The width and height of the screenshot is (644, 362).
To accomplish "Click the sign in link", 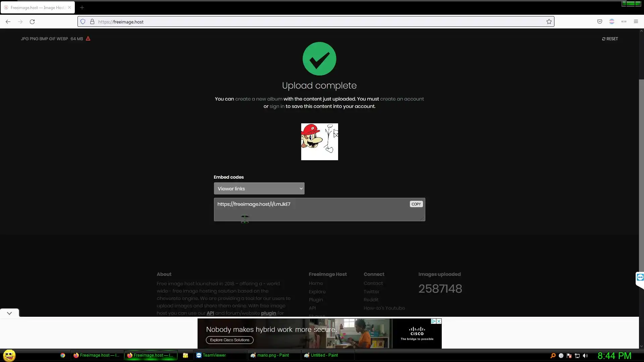I will [277, 106].
